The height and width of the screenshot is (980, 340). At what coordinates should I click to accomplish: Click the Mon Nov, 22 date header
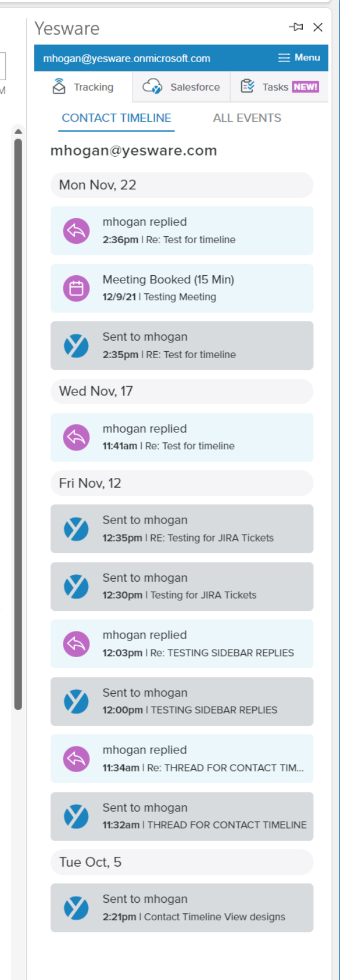point(182,185)
